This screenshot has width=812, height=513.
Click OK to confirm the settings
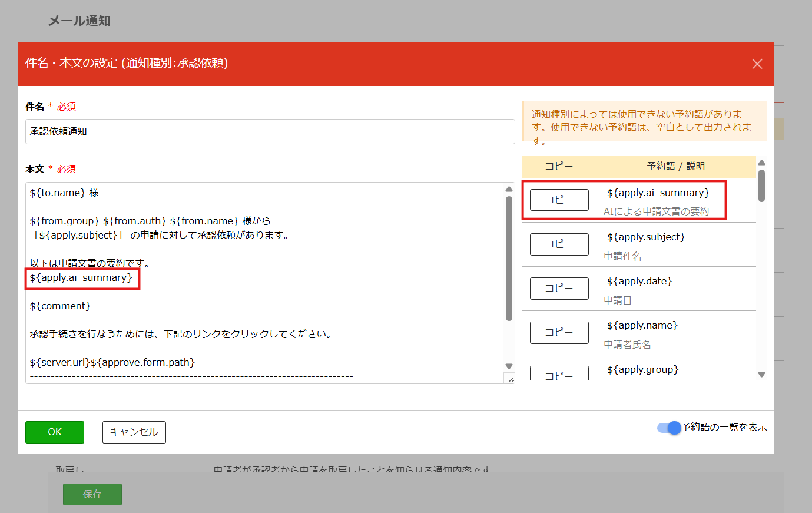(x=54, y=432)
